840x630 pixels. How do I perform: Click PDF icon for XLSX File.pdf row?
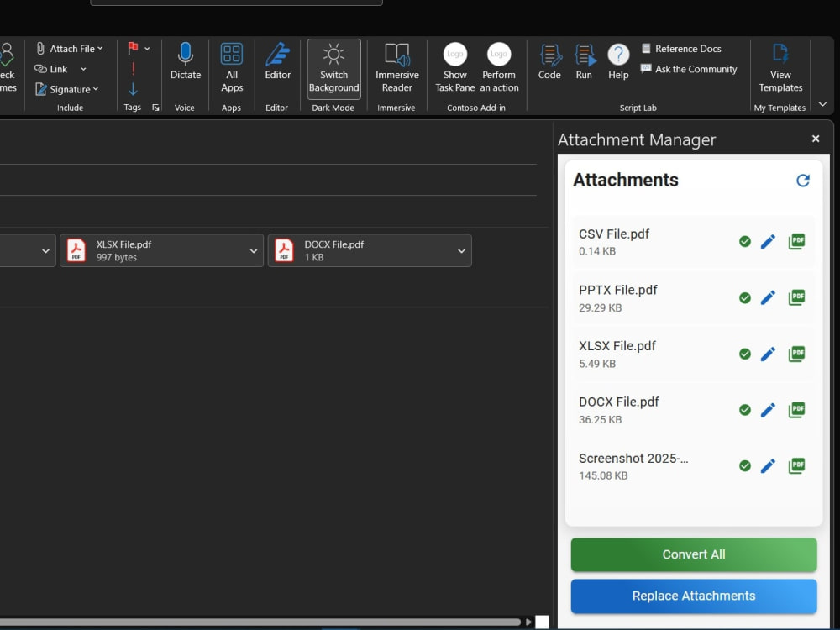796,354
